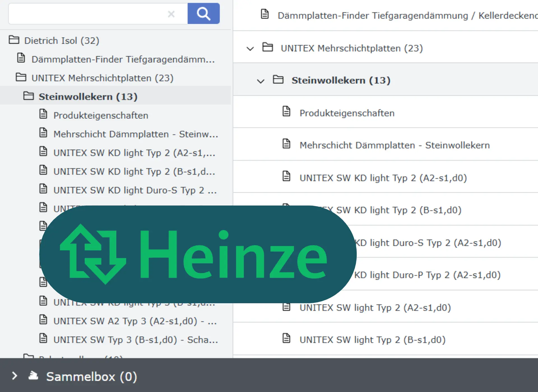Click the Steinwollekern folder icon in sidebar

click(x=29, y=96)
